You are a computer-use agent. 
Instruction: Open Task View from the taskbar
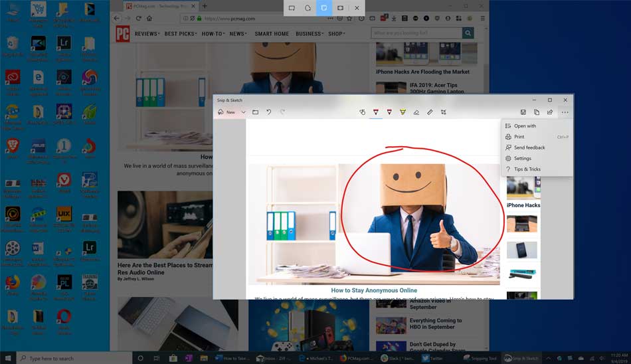coord(157,358)
